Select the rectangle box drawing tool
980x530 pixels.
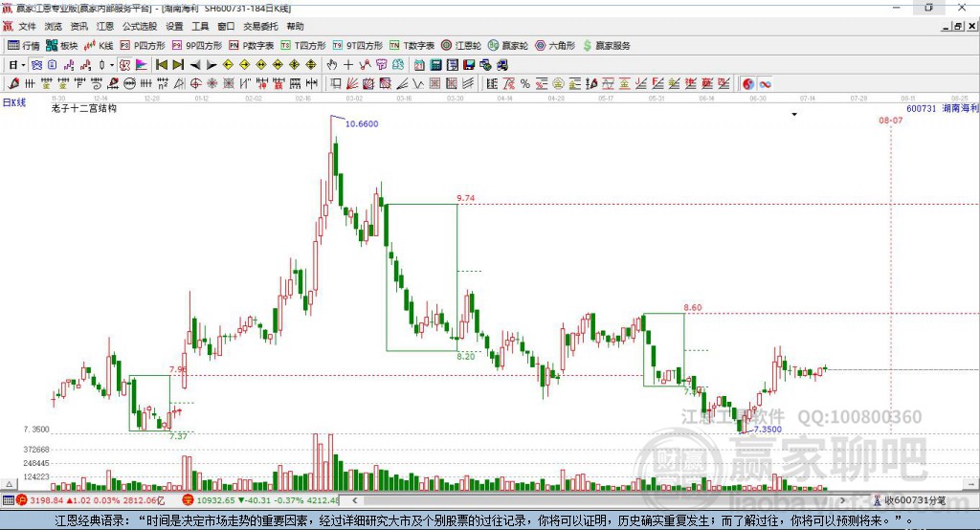336,84
